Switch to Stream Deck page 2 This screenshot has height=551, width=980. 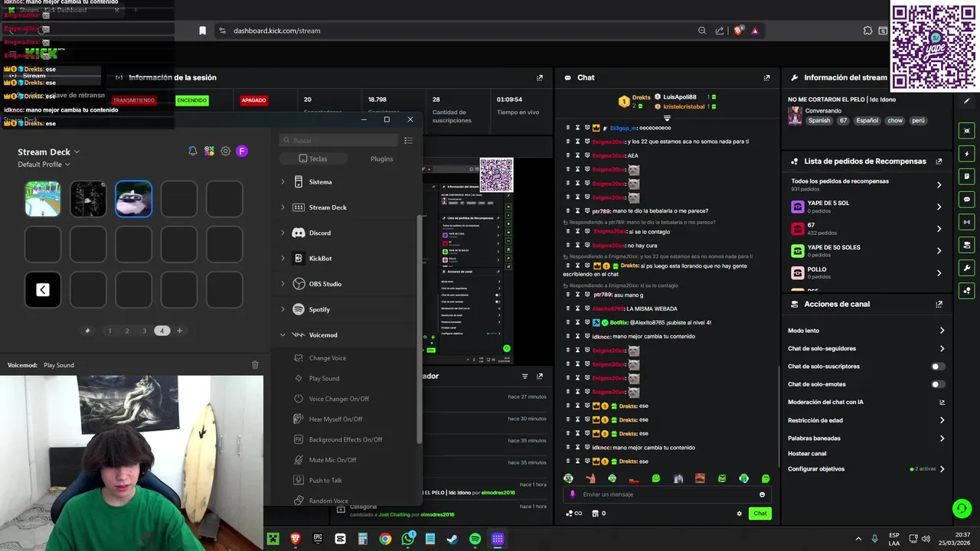point(127,331)
